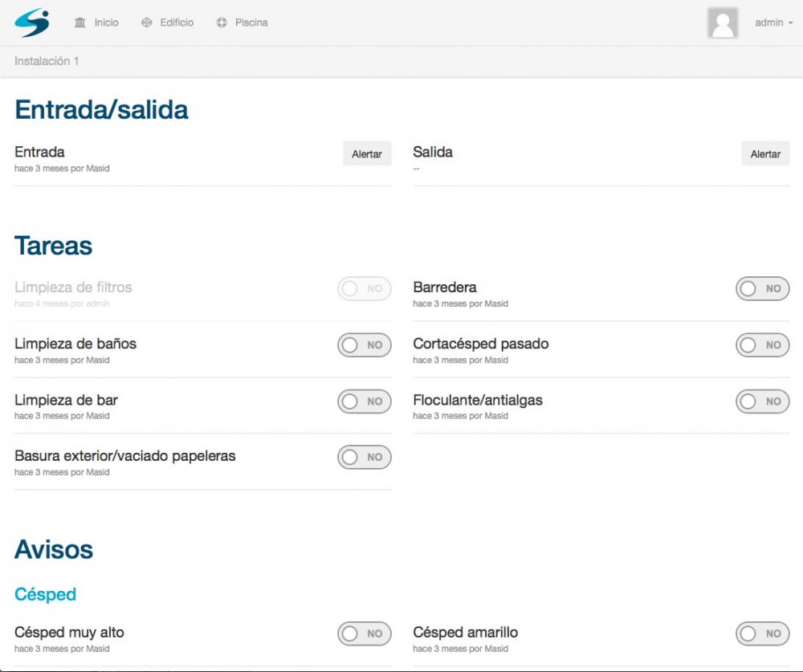Click the disabled Limpieza de filtros toggle
Image resolution: width=803 pixels, height=672 pixels.
364,289
